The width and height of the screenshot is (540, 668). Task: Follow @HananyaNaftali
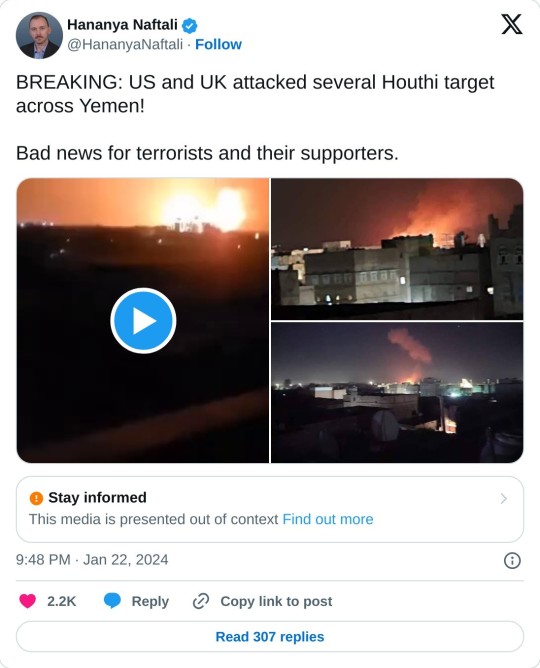(218, 44)
